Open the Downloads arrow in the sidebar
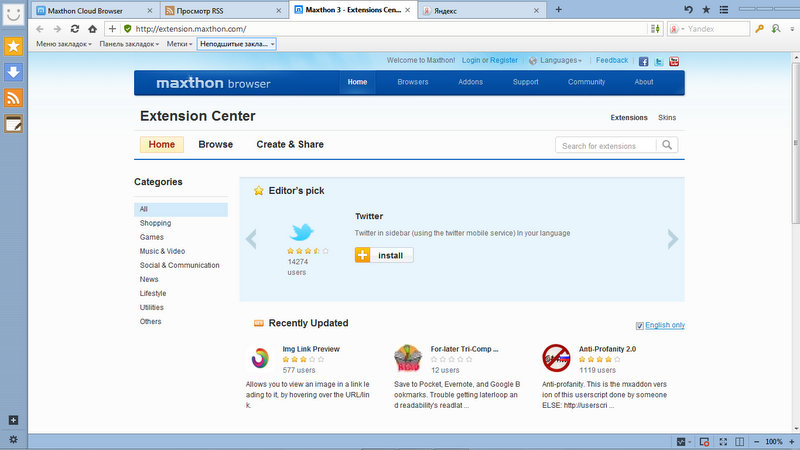 [13, 72]
